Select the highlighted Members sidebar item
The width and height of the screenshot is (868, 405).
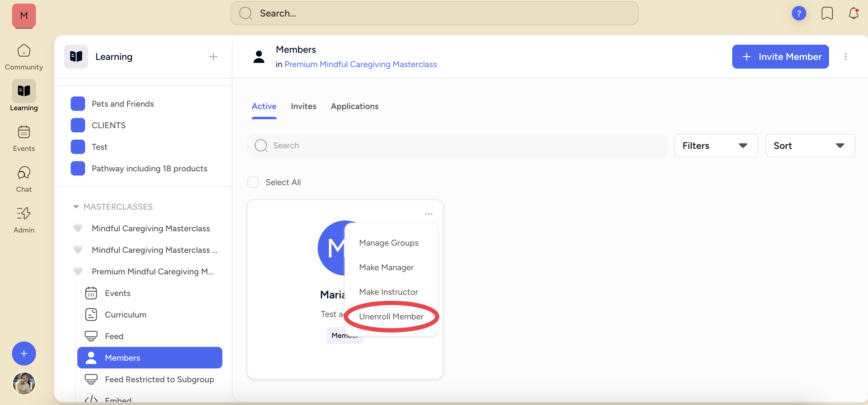click(x=150, y=358)
